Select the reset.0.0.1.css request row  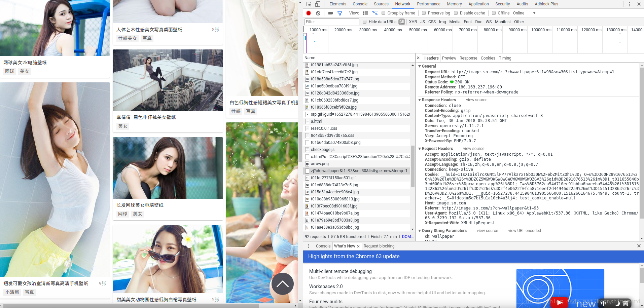(x=357, y=128)
